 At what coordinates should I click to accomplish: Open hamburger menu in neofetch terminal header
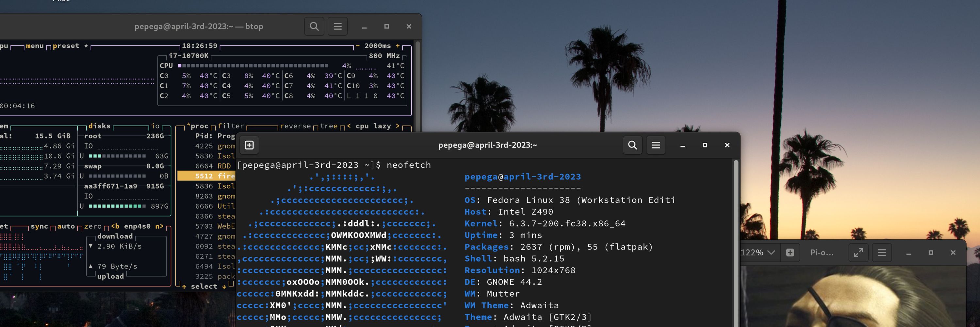coord(656,145)
